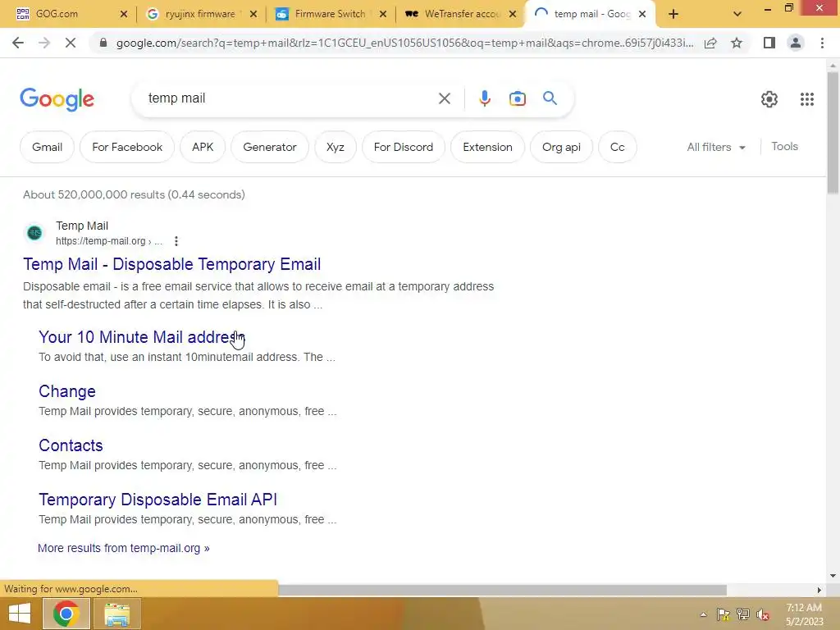840x630 pixels.
Task: Switch to the ryujinx firmware tab
Action: 200,14
